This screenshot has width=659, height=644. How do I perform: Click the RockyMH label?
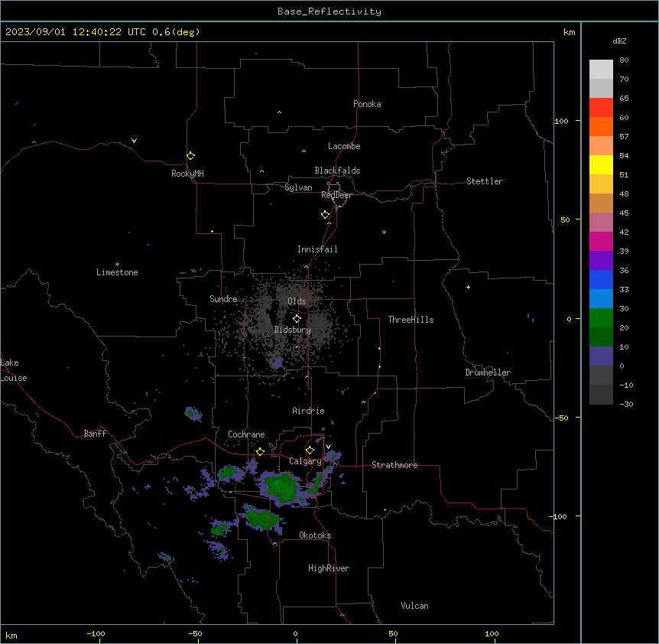tap(187, 174)
